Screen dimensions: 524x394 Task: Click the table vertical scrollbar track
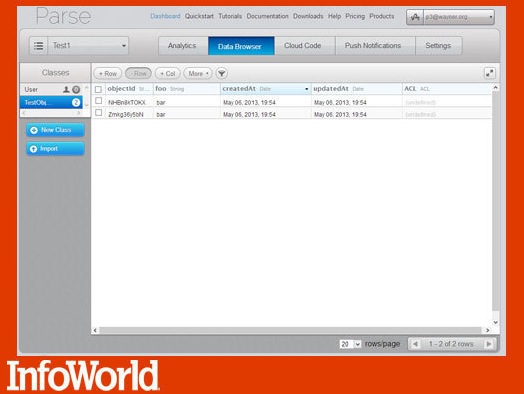pyautogui.click(x=496, y=201)
